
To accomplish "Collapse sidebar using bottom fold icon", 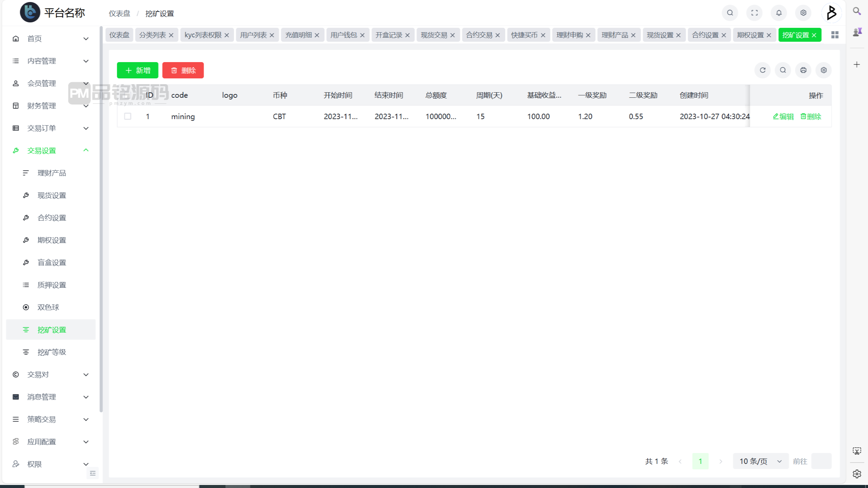I will click(x=93, y=473).
